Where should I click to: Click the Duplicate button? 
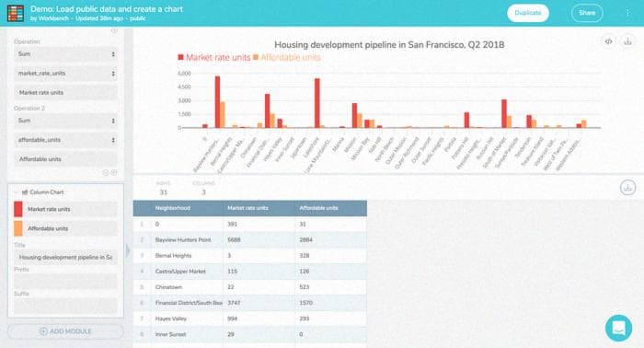[528, 13]
